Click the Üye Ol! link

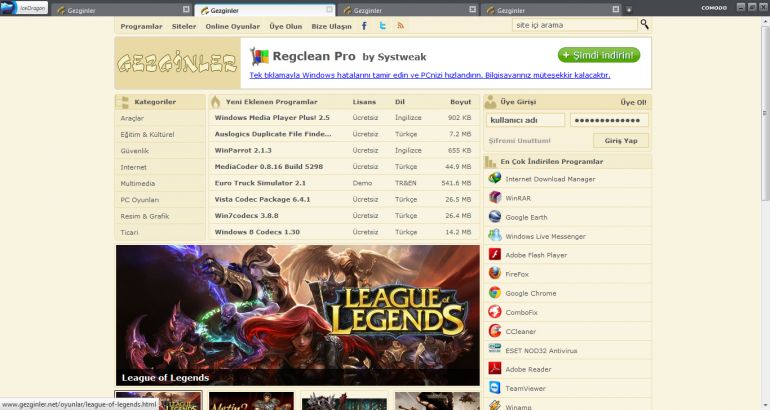(633, 103)
